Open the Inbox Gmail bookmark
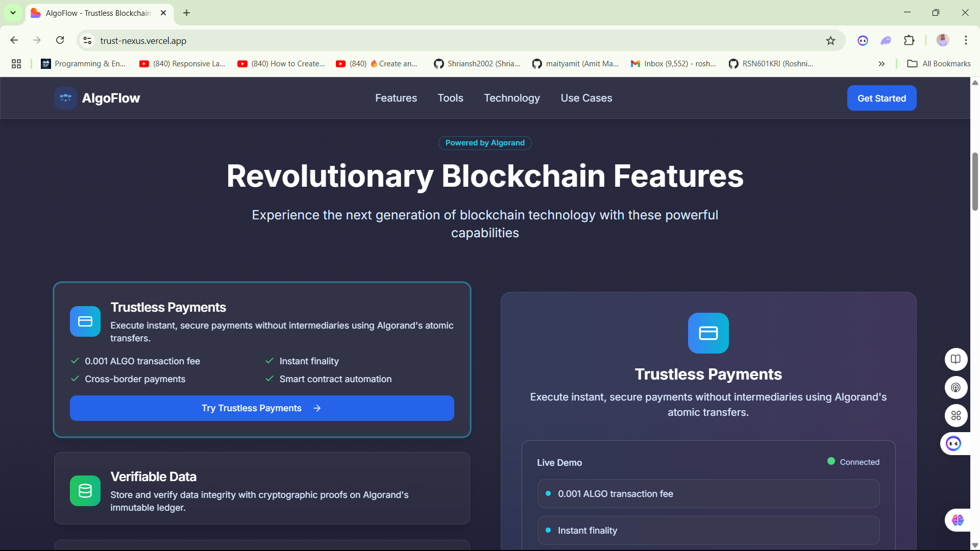This screenshot has height=551, width=980. click(x=673, y=64)
